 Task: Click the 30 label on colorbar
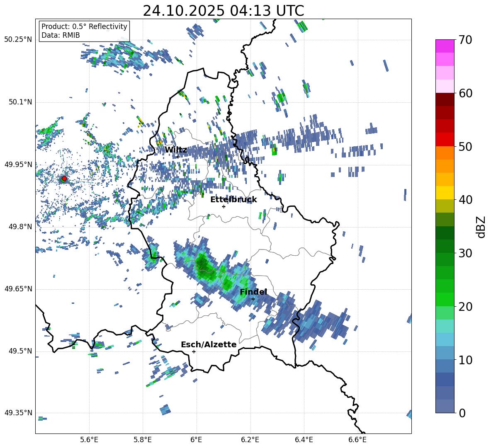coord(465,253)
